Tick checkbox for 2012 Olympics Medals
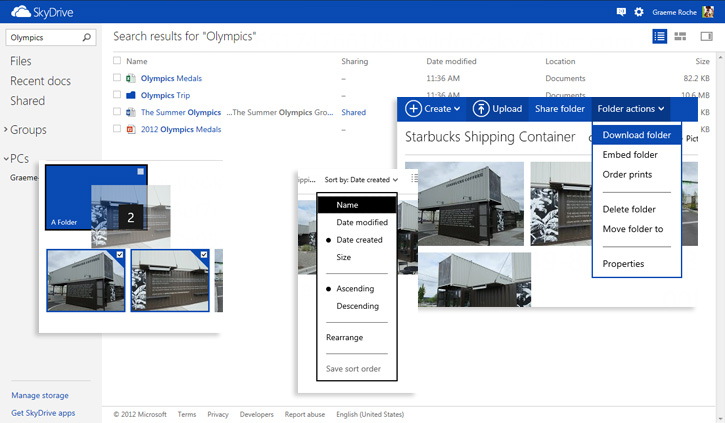This screenshot has height=423, width=725. [117, 129]
